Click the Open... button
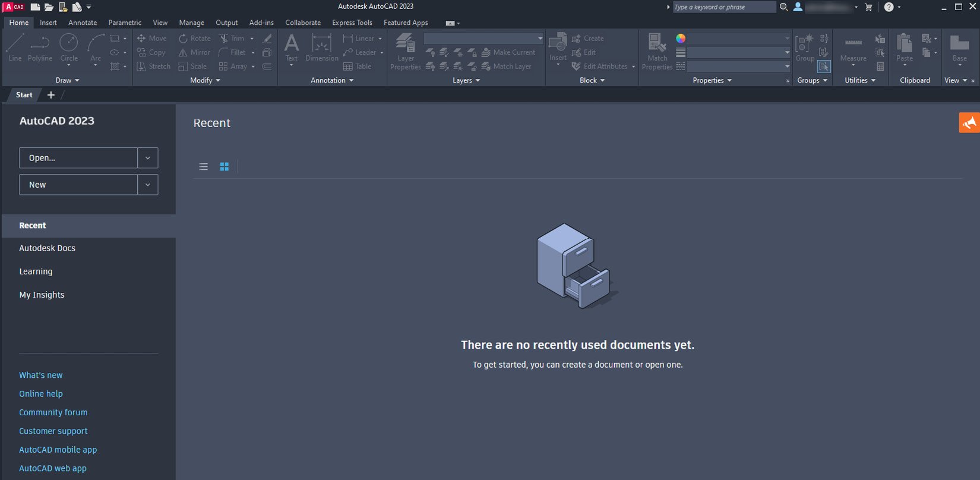980x480 pixels. click(78, 158)
